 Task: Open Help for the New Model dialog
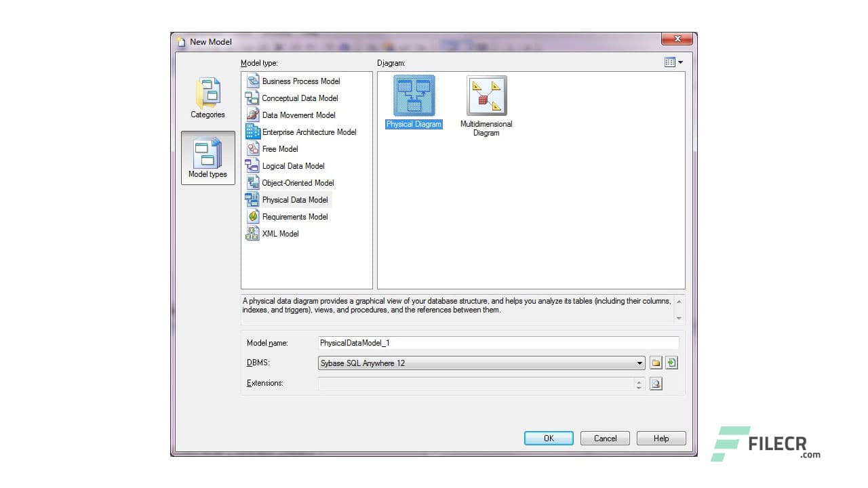click(x=660, y=438)
